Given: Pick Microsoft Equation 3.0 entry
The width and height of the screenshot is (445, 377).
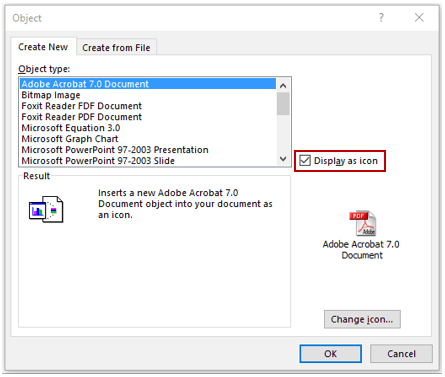Looking at the screenshot, I should [x=148, y=128].
